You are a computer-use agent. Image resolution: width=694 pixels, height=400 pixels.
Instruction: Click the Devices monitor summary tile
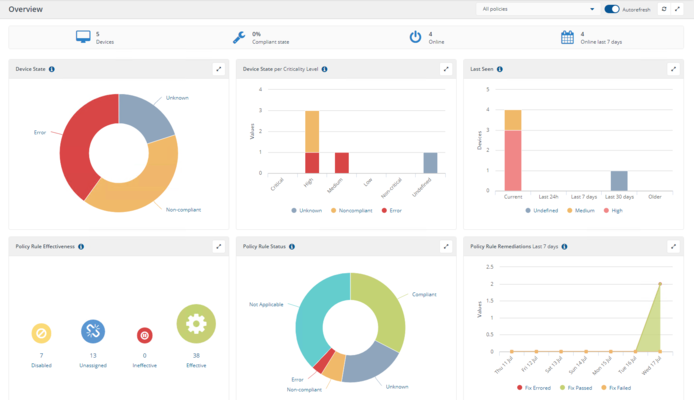pyautogui.click(x=83, y=37)
